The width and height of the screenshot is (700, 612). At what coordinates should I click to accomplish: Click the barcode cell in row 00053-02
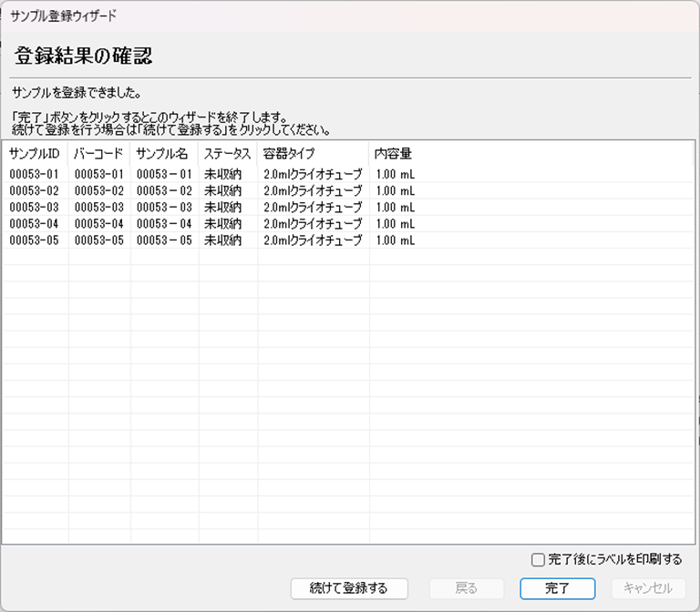click(x=98, y=190)
